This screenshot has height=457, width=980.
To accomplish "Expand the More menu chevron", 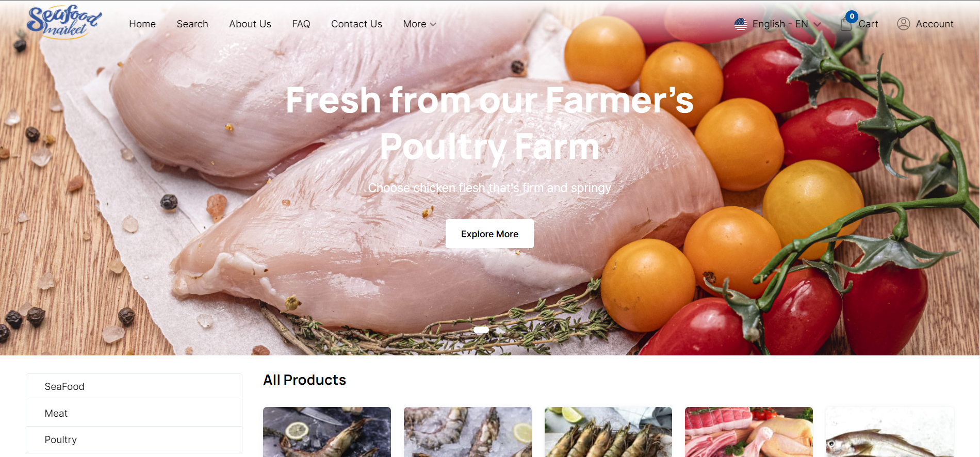I will pyautogui.click(x=433, y=24).
